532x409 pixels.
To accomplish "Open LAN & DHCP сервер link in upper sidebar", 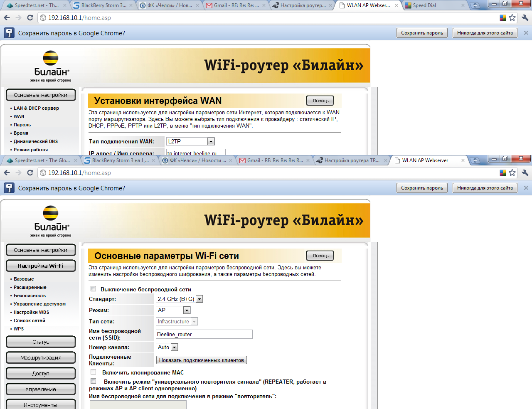I will (x=36, y=108).
